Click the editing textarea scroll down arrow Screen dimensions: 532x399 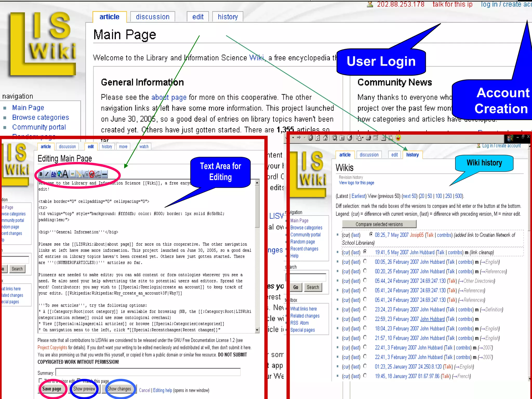[257, 330]
